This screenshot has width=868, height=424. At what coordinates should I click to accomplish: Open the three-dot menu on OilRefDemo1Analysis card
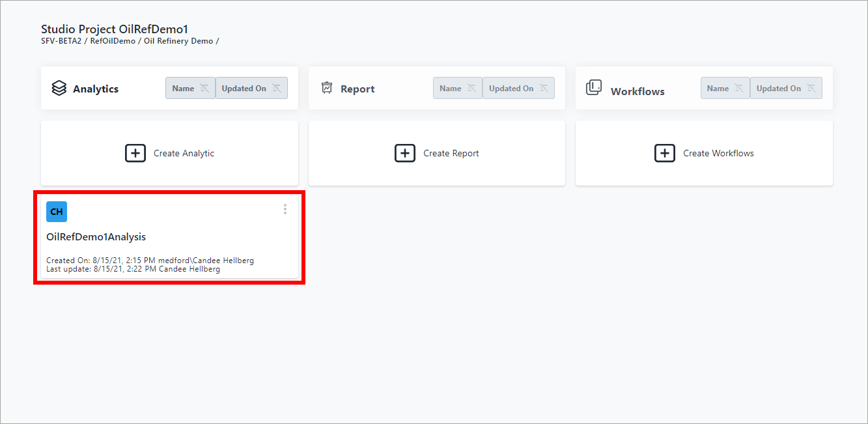coord(285,209)
